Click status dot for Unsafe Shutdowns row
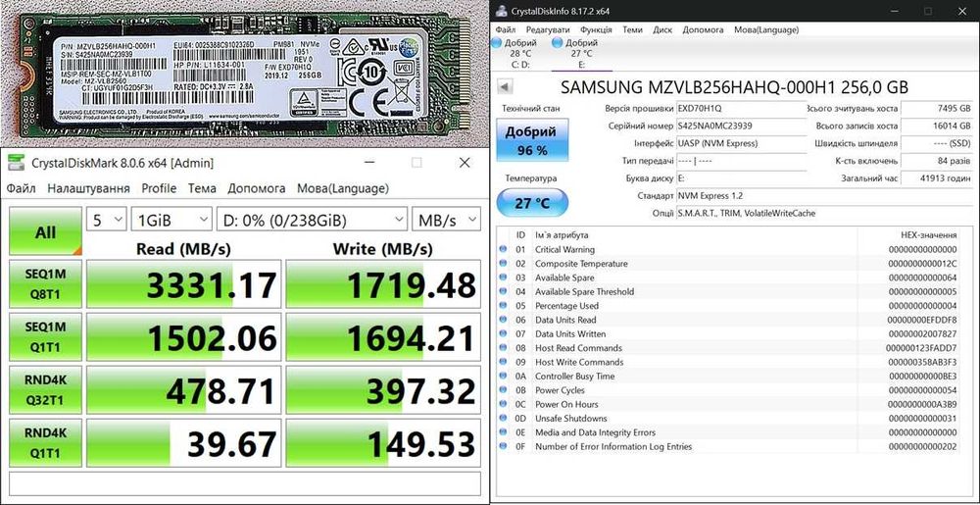Image resolution: width=980 pixels, height=505 pixels. point(503,418)
